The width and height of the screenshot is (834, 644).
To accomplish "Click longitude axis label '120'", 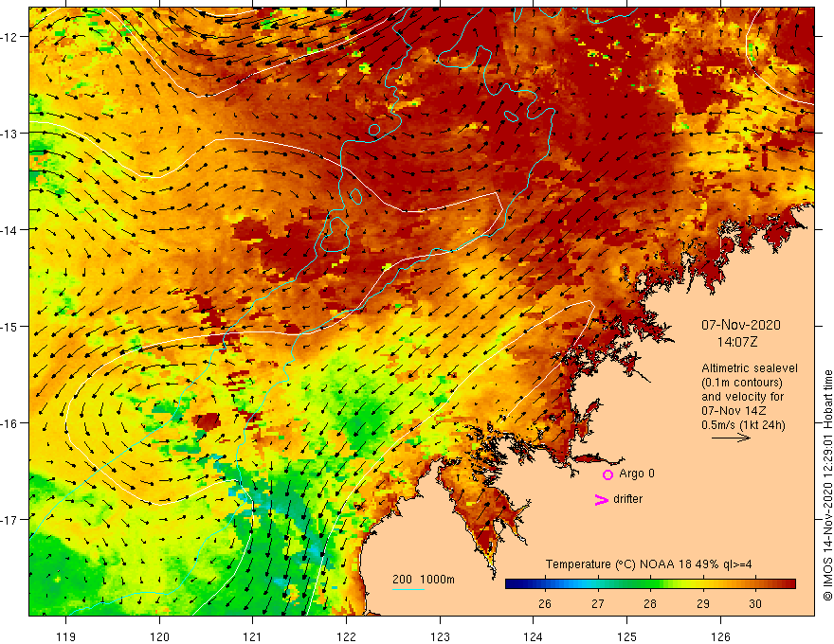I will (159, 636).
